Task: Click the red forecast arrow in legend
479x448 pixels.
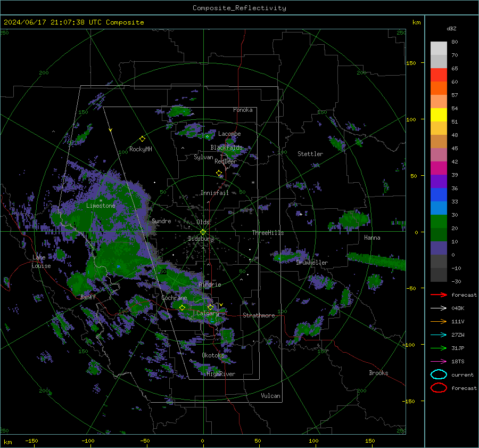Action: click(439, 295)
